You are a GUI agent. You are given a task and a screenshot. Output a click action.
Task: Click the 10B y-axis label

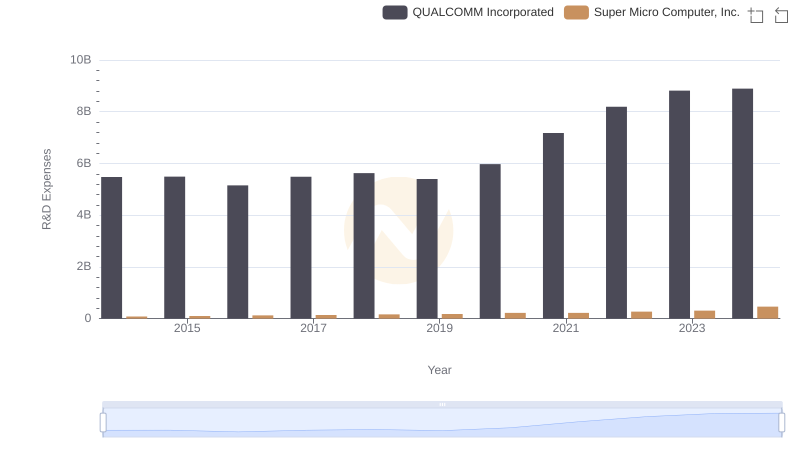[x=81, y=60]
